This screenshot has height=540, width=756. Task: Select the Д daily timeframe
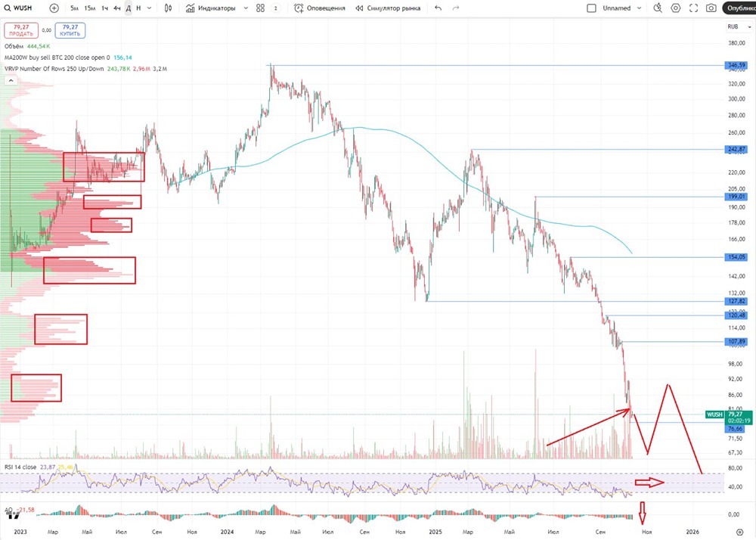pyautogui.click(x=129, y=8)
